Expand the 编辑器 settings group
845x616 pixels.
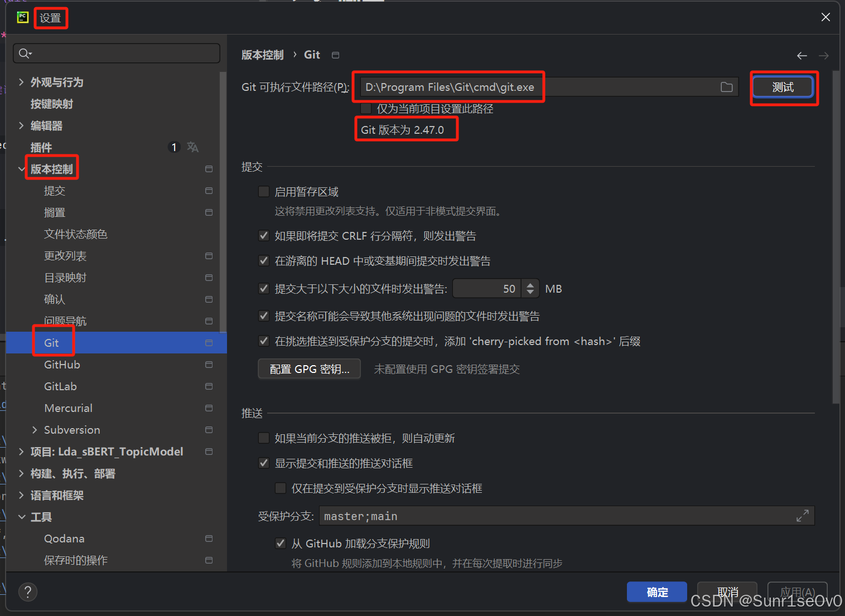pyautogui.click(x=21, y=125)
